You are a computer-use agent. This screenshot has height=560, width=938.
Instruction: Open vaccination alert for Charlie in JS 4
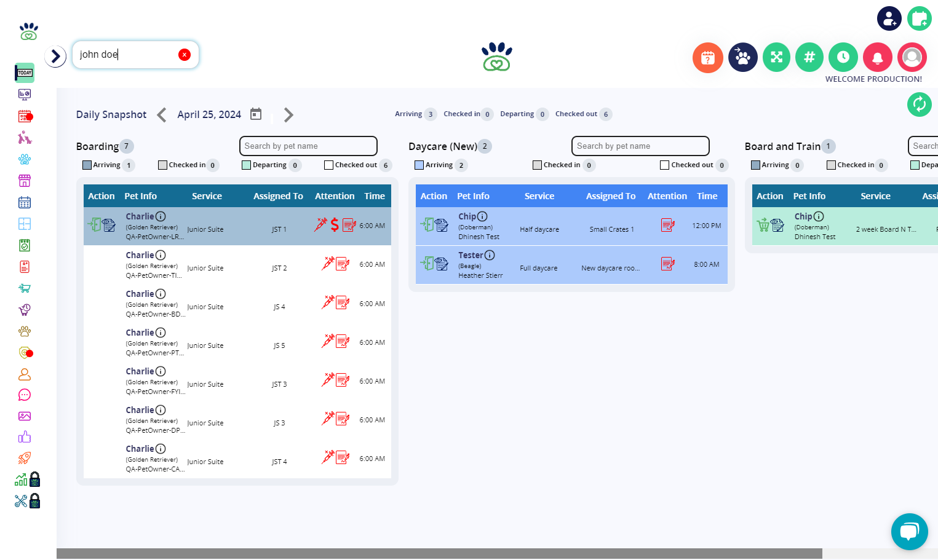tap(328, 302)
